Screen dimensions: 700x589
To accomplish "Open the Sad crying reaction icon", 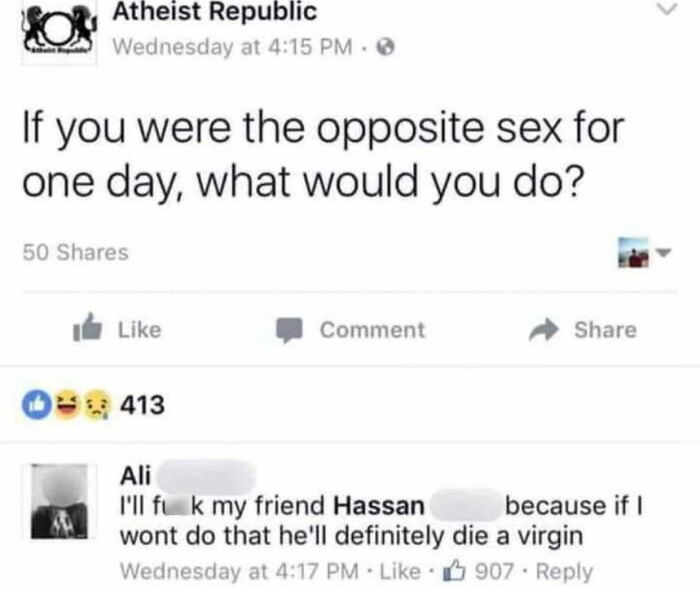I will point(97,405).
